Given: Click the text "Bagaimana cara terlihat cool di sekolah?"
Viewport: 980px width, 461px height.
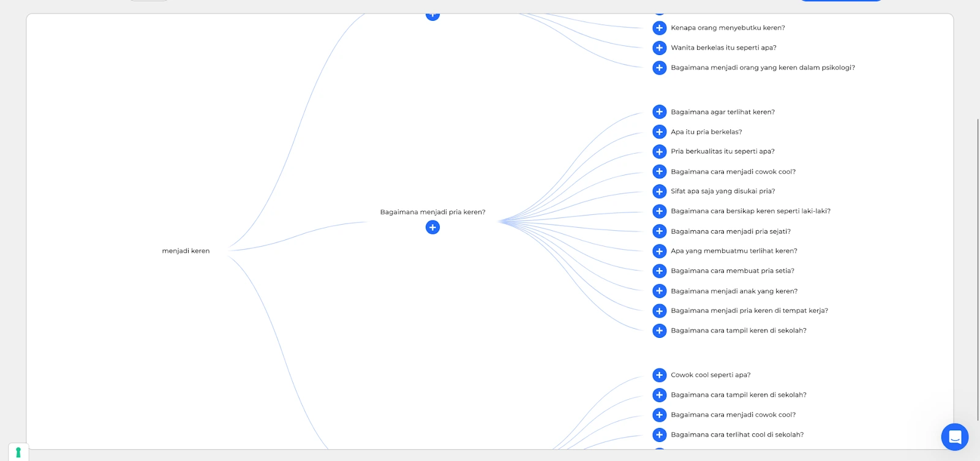Looking at the screenshot, I should (x=737, y=435).
